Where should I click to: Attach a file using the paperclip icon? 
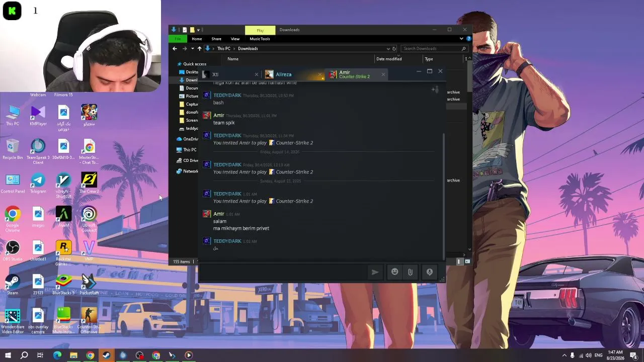point(410,272)
